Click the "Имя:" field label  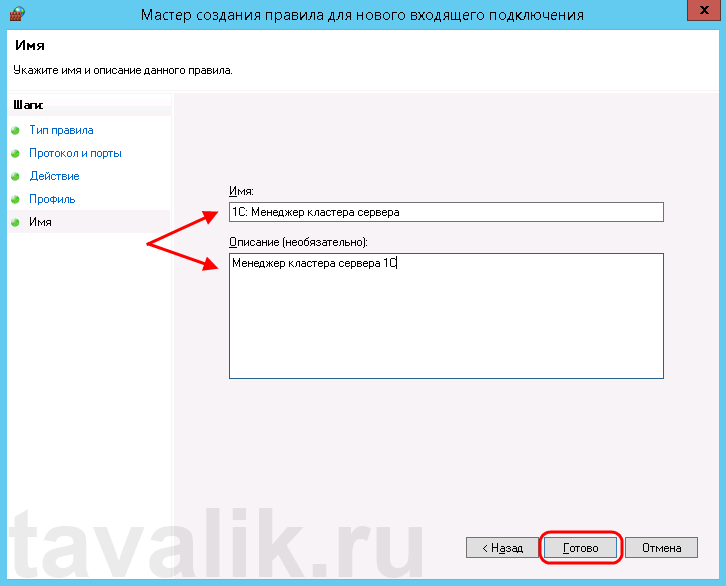click(x=241, y=191)
